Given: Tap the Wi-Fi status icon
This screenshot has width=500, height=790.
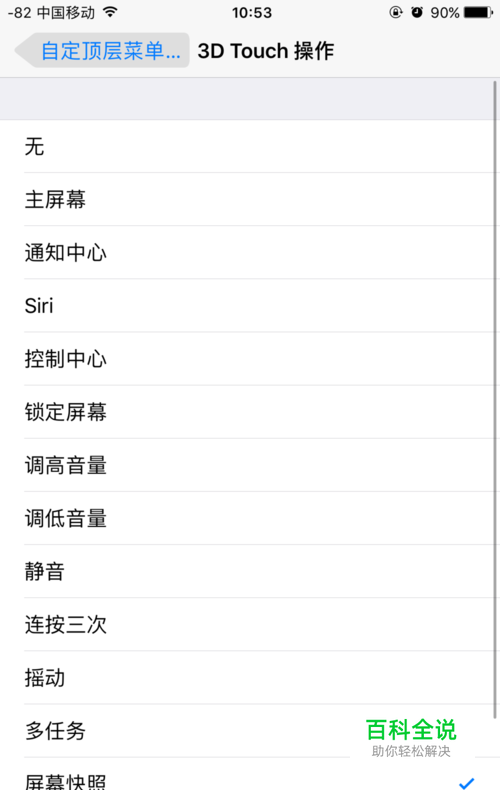Looking at the screenshot, I should 110,12.
